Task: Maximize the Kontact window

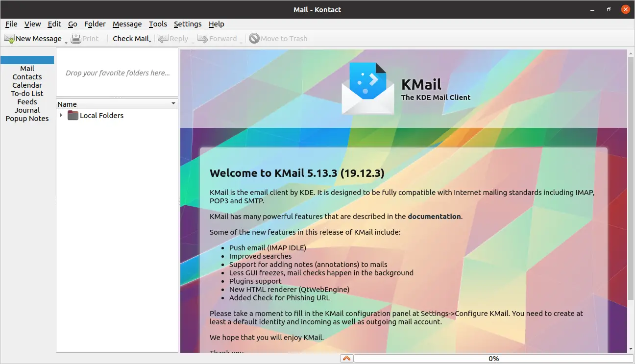Action: [x=609, y=9]
